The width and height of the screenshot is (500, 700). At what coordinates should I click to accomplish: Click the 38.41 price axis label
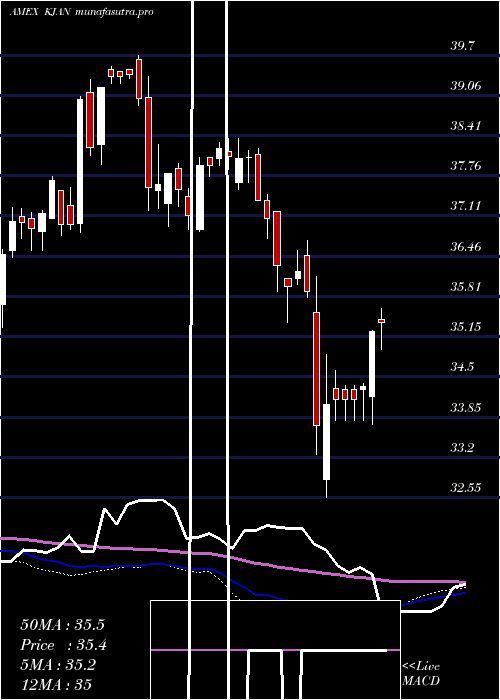tap(466, 126)
